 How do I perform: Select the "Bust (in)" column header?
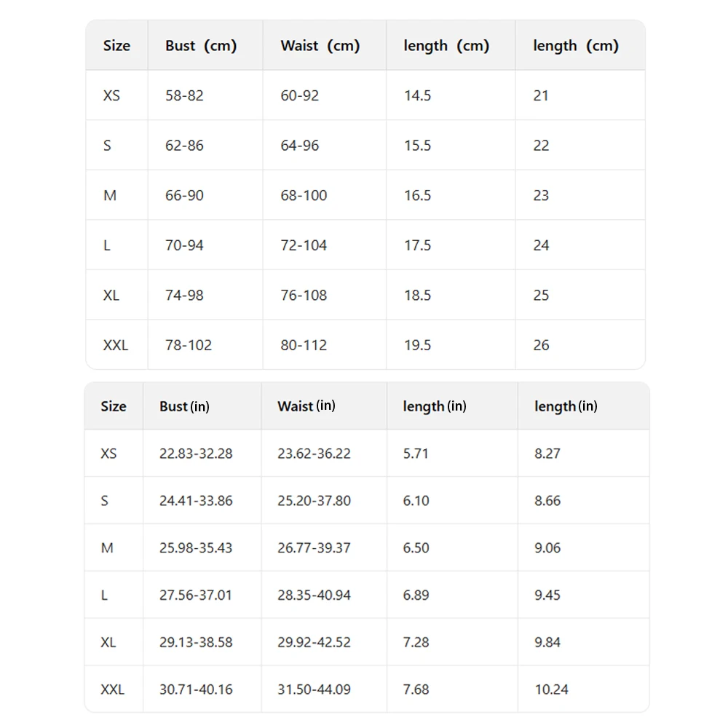click(184, 406)
